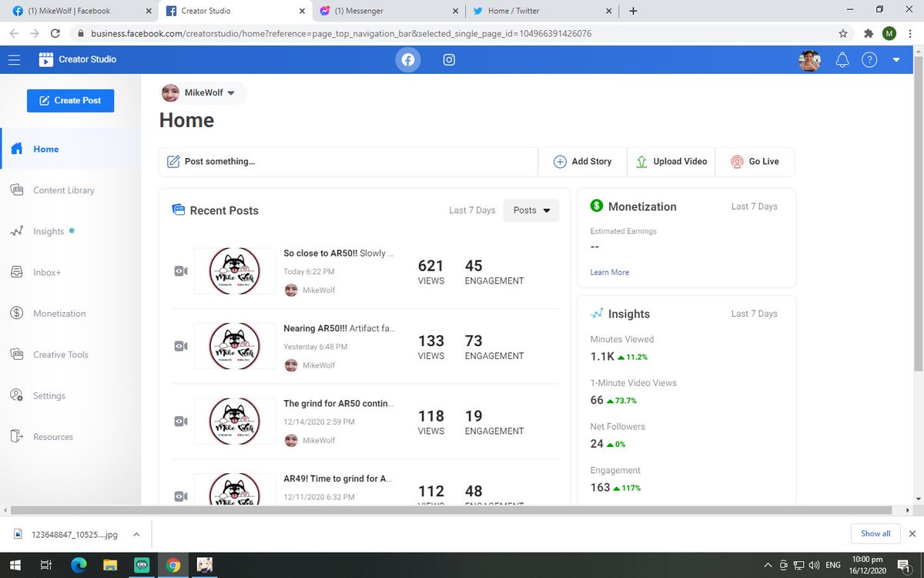Click 621 views on first post
Screen dimensions: 924x578
pos(431,266)
